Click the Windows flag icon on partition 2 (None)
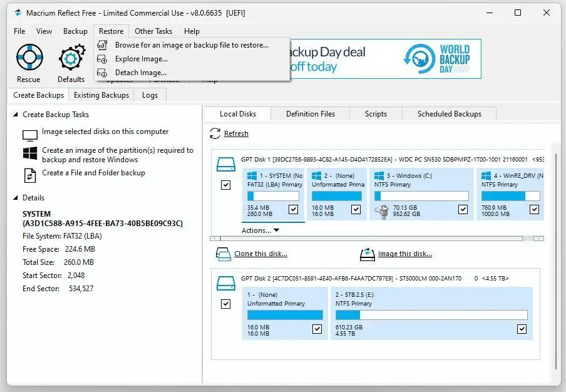This screenshot has height=392, width=566. (317, 176)
